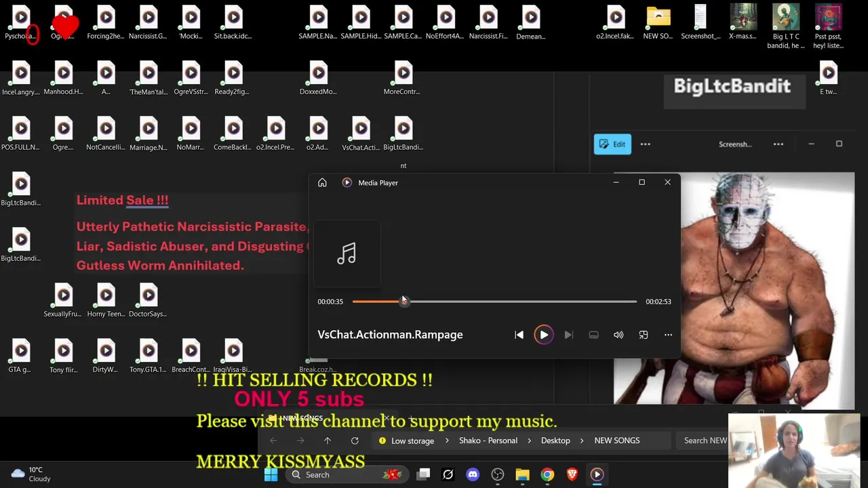
Task: Open Brave browser from the taskbar
Action: pos(572,474)
